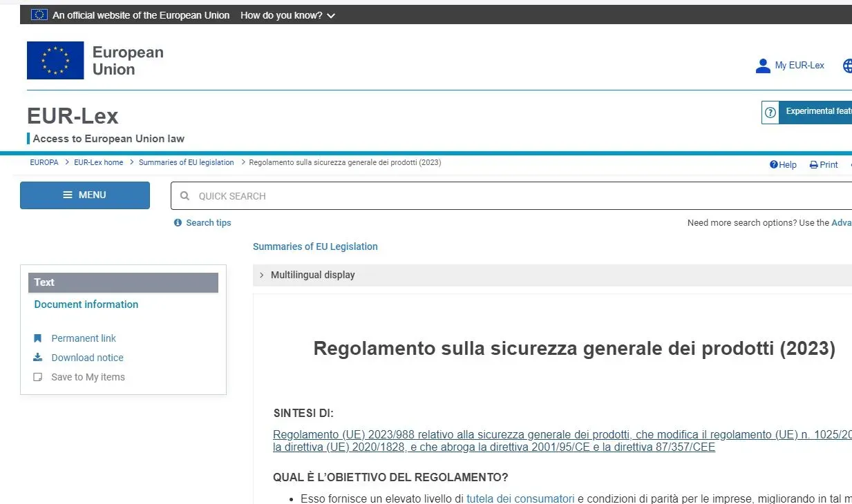Screen dimensions: 852x504
Task: Click the 'tutela dei consumatori' link
Action: 520,498
